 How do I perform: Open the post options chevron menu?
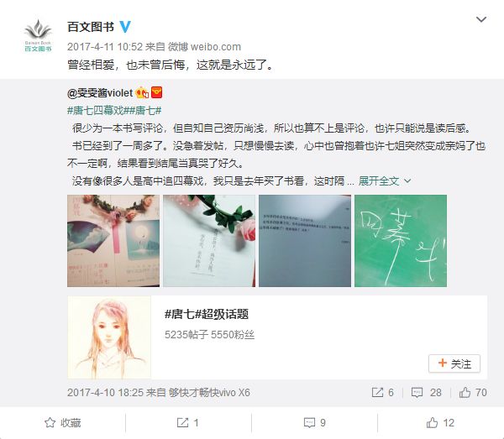point(480,19)
